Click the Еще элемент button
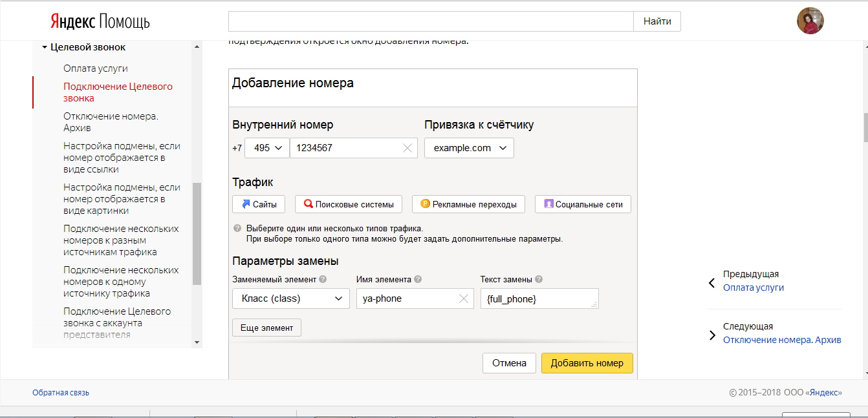Image resolution: width=868 pixels, height=418 pixels. [266, 328]
